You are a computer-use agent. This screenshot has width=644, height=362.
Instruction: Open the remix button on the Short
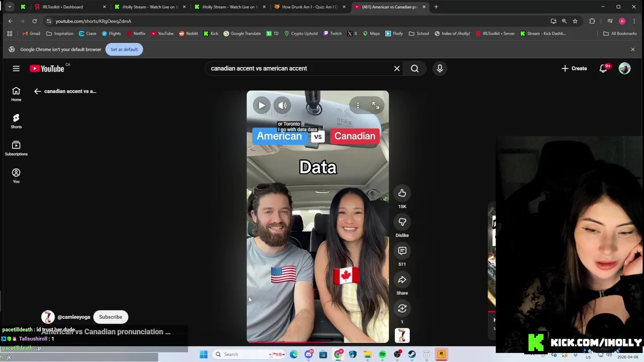click(x=402, y=308)
